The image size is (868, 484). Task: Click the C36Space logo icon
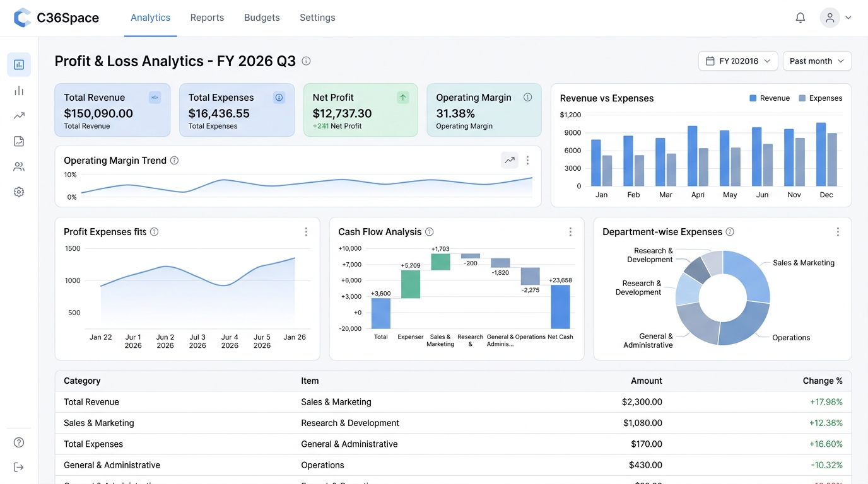[22, 18]
